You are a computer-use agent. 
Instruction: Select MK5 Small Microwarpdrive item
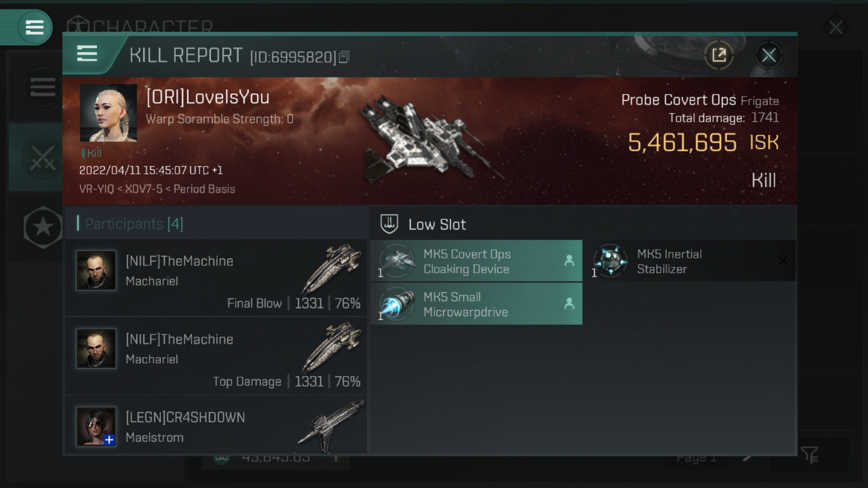point(476,304)
